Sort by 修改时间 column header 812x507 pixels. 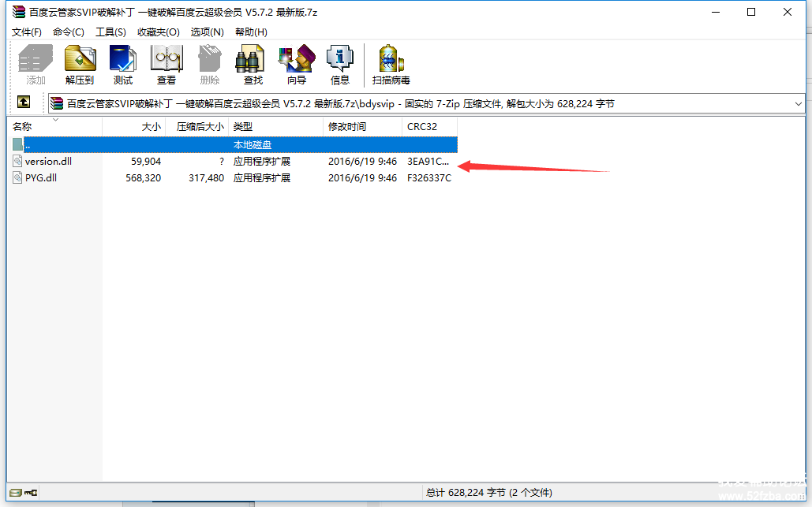(362, 126)
